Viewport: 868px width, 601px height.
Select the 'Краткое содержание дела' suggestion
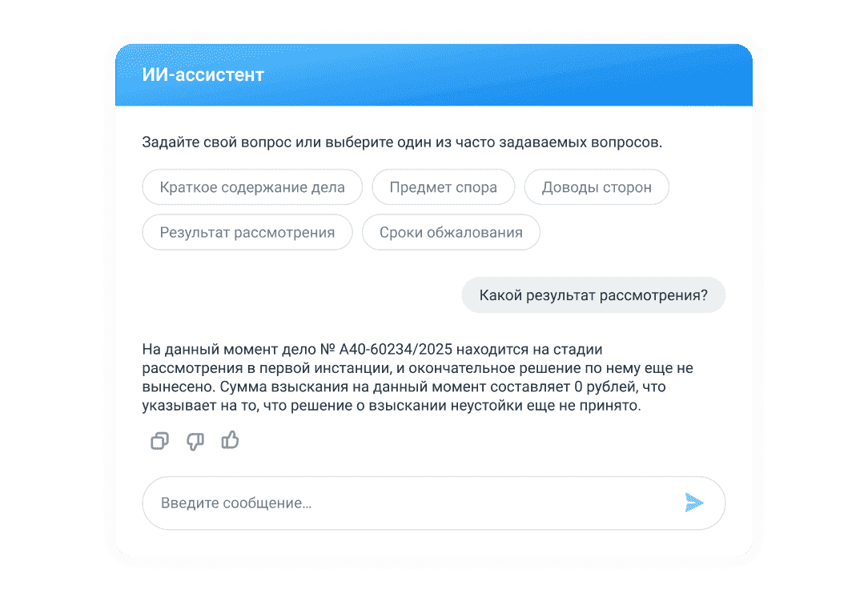click(x=252, y=187)
